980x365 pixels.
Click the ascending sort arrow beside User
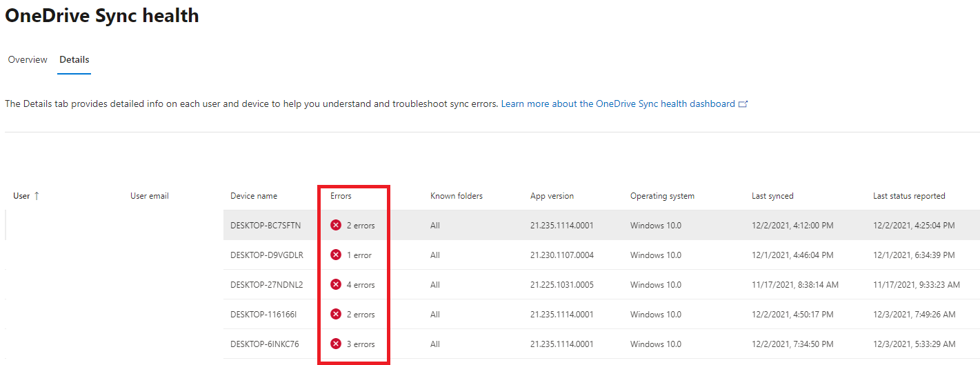pos(37,196)
